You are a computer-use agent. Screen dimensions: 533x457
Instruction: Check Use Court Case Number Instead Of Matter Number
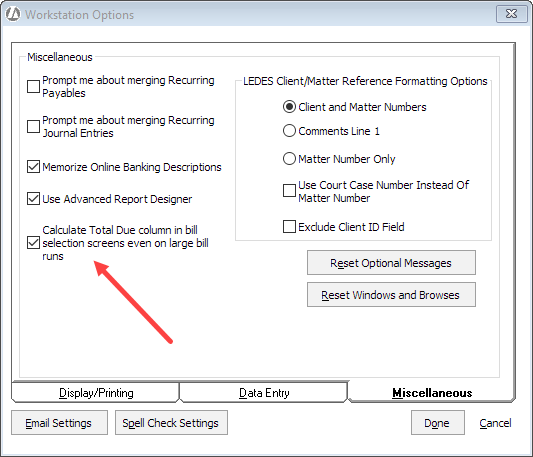289,191
